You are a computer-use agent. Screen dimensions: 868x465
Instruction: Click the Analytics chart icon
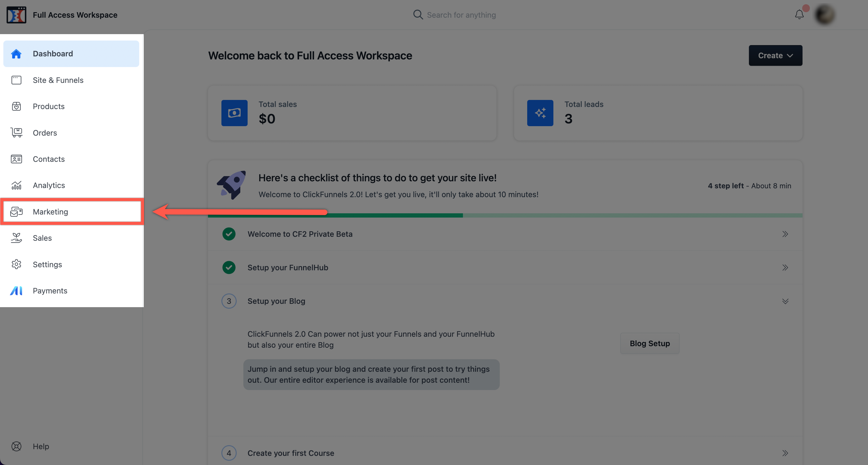[16, 185]
